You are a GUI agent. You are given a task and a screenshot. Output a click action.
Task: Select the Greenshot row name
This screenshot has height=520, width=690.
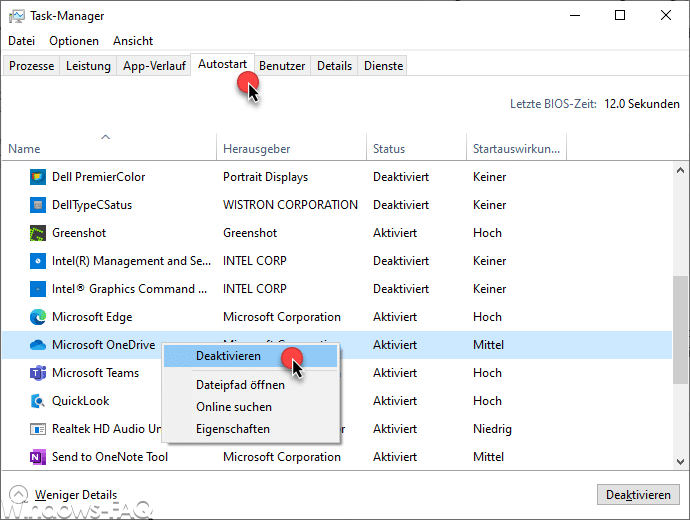tap(79, 233)
